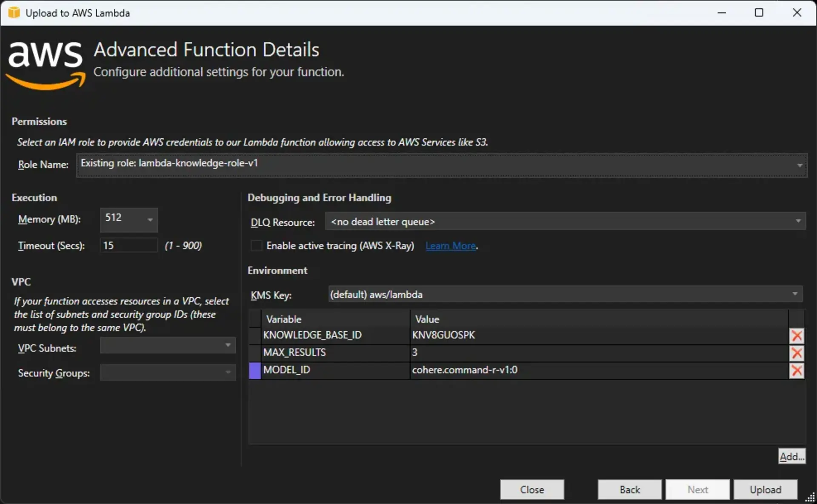
Task: Click red X beside MODEL_ID row
Action: coord(796,370)
